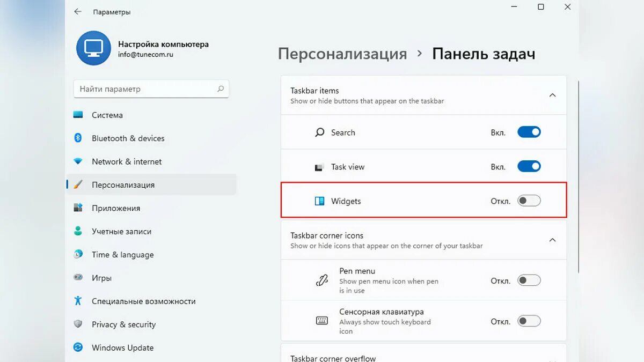Go to Time & language settings
This screenshot has height=362, width=644.
click(151, 255)
